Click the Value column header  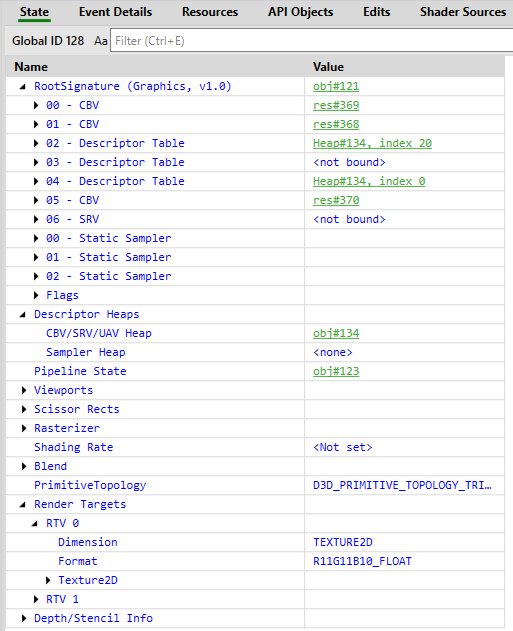click(x=328, y=67)
